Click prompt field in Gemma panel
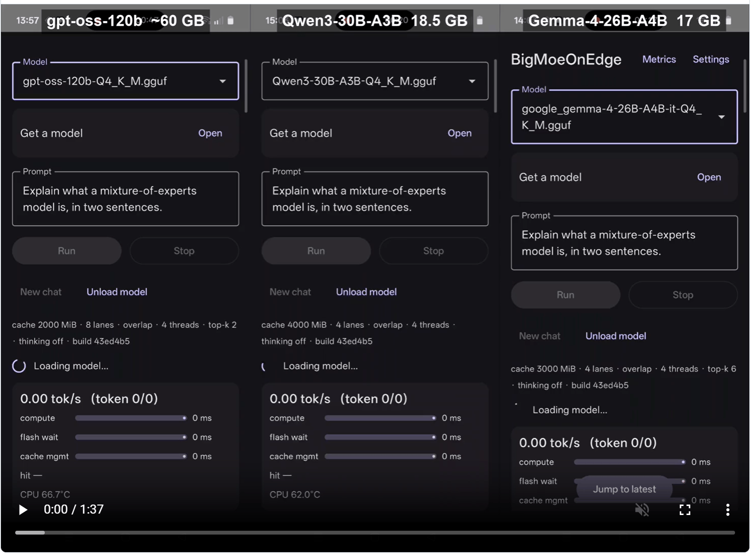756x556 pixels. 624,243
